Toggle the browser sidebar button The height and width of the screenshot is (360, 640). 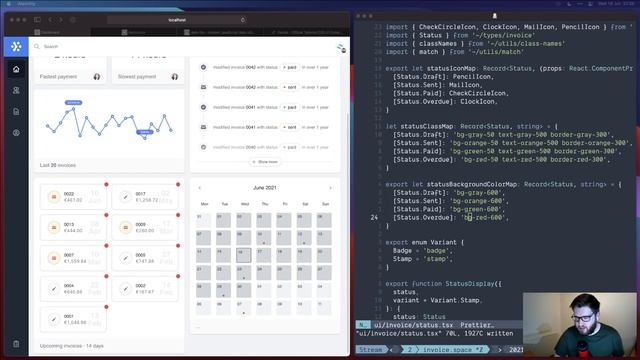pyautogui.click(x=37, y=20)
